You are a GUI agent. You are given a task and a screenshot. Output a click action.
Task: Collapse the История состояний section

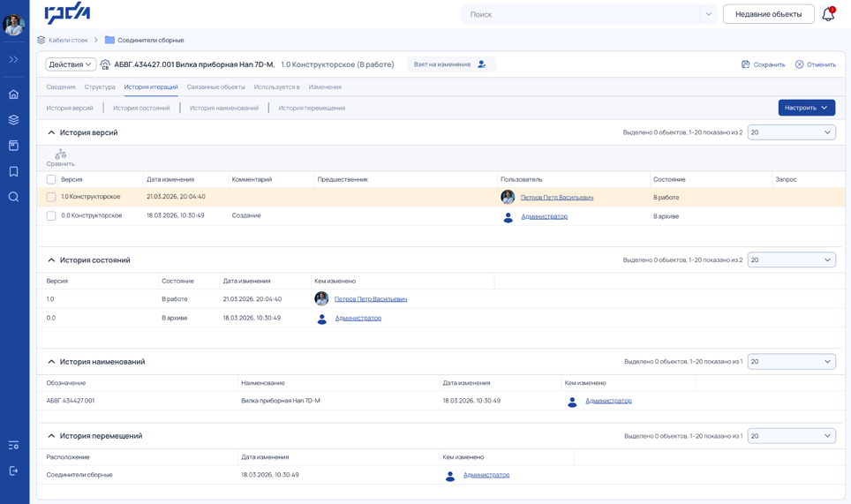(51, 260)
